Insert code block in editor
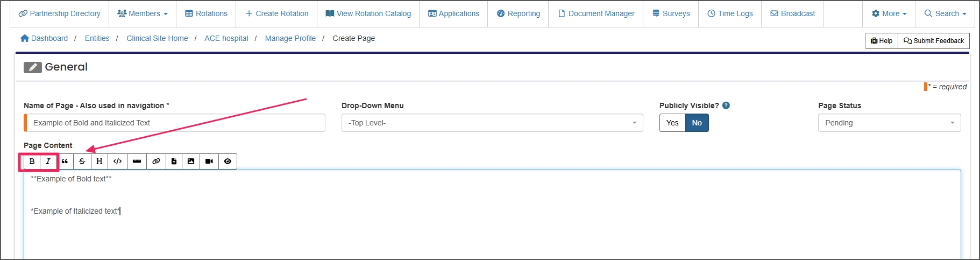The image size is (980, 260). [117, 161]
